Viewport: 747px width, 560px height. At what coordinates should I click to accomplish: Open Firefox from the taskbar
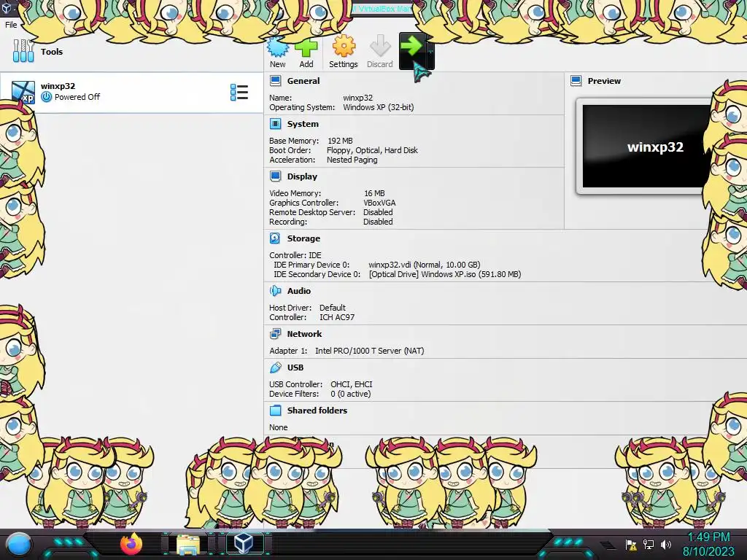tap(131, 544)
